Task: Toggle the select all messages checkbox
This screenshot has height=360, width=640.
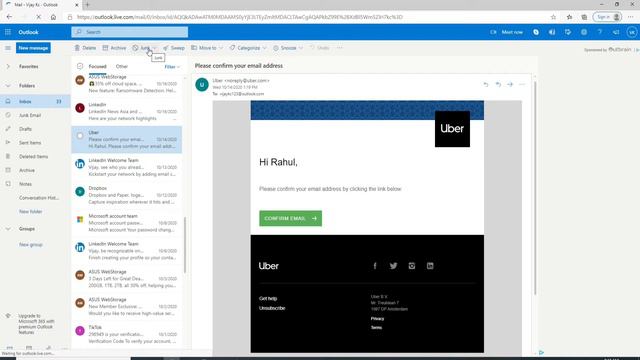Action: click(x=80, y=66)
